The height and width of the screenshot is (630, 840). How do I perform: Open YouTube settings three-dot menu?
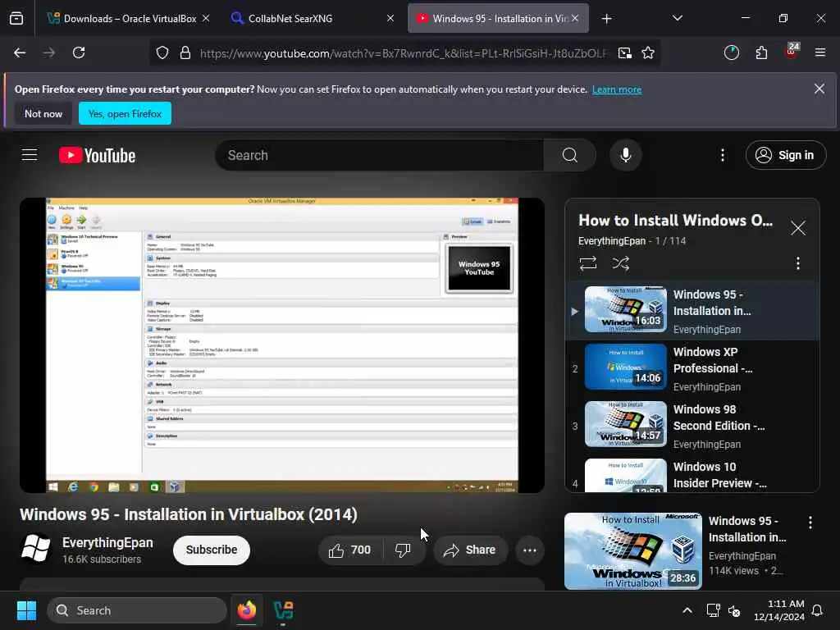[x=722, y=155]
